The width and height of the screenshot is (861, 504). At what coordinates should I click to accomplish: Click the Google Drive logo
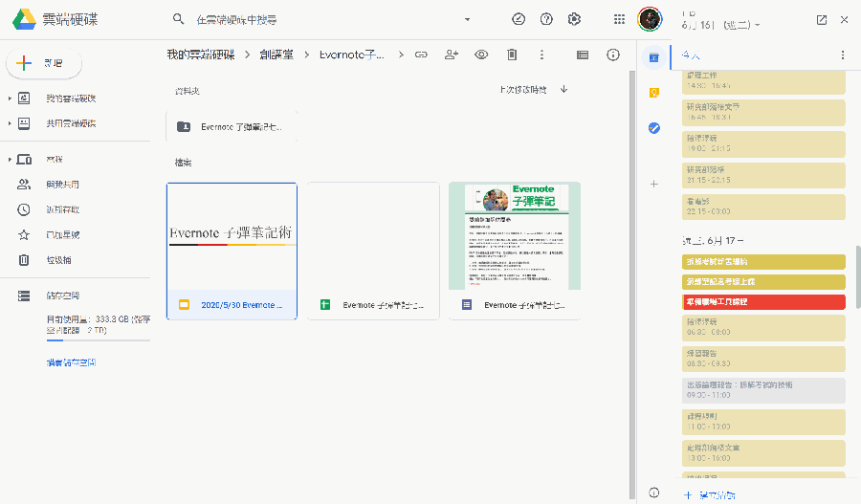click(x=24, y=20)
